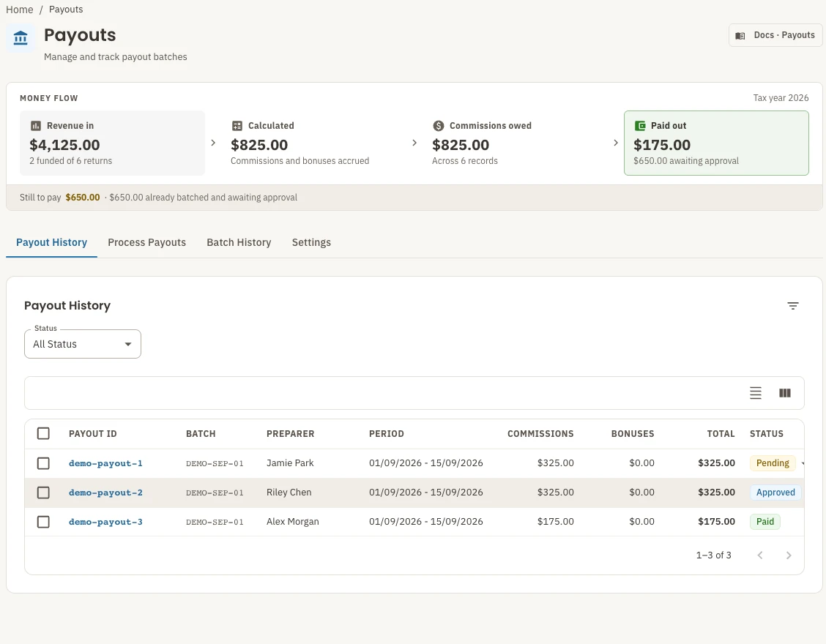Click preparer name Riley Chen
This screenshot has height=644, width=826.
click(289, 493)
